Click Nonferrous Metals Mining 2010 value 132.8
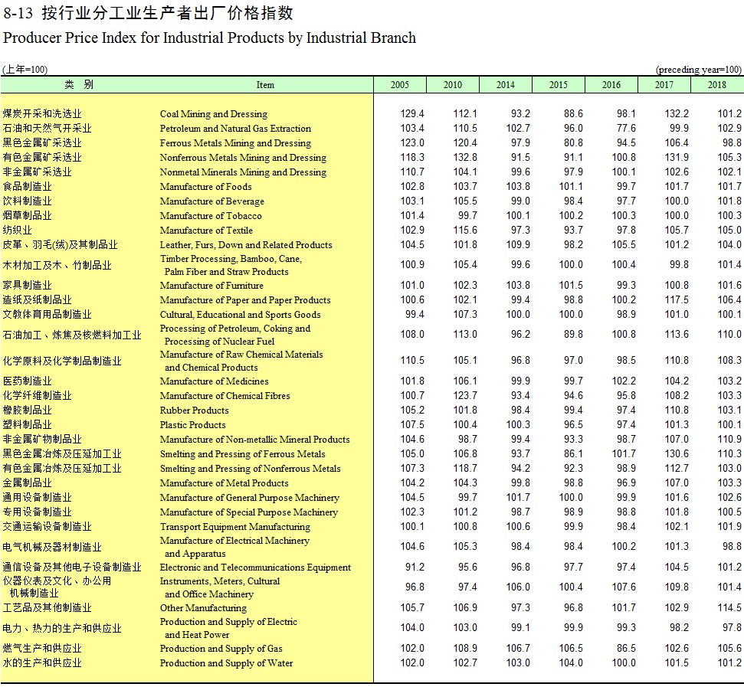744x700 pixels. [465, 158]
